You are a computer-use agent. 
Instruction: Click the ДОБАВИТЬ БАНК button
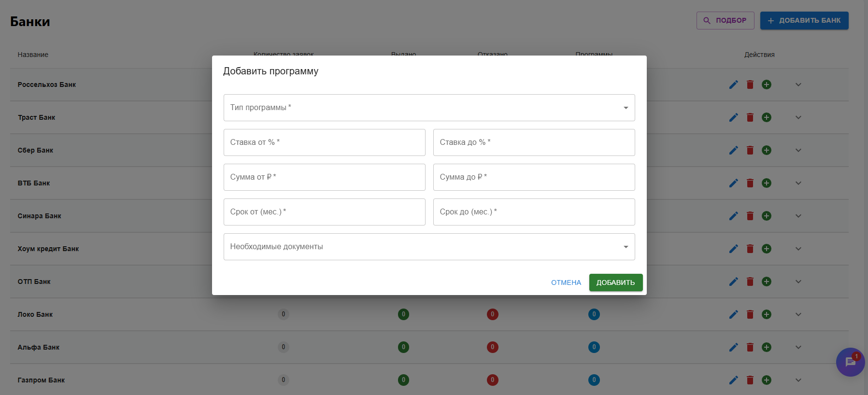(x=804, y=20)
